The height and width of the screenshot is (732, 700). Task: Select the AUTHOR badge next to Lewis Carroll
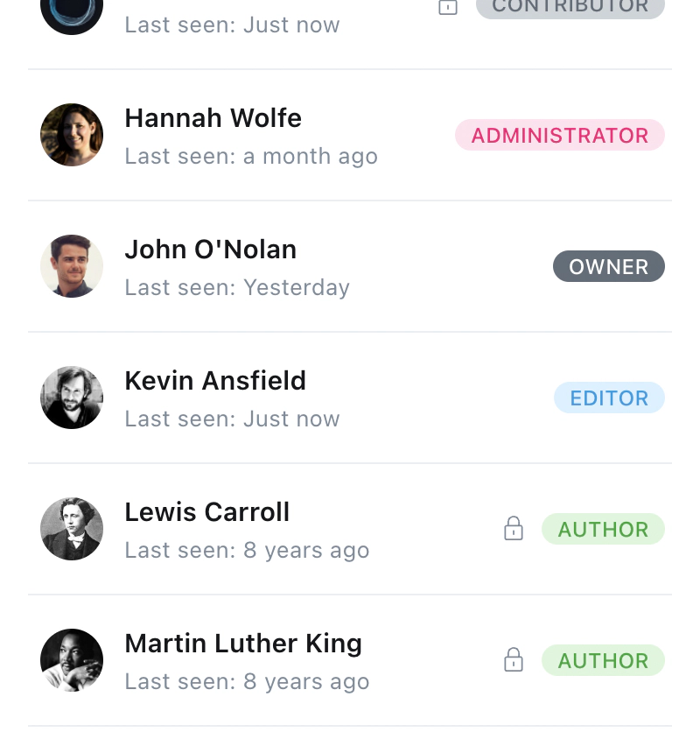pos(603,529)
